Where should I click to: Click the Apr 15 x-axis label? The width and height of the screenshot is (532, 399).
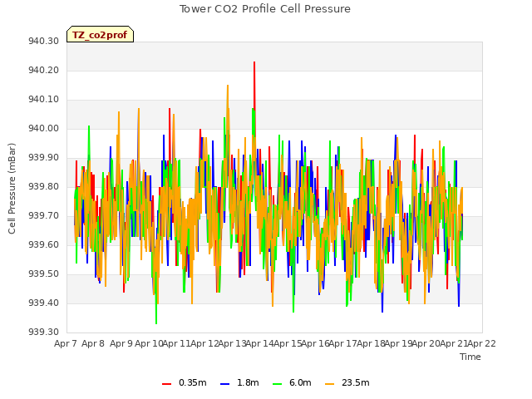tap(288, 343)
